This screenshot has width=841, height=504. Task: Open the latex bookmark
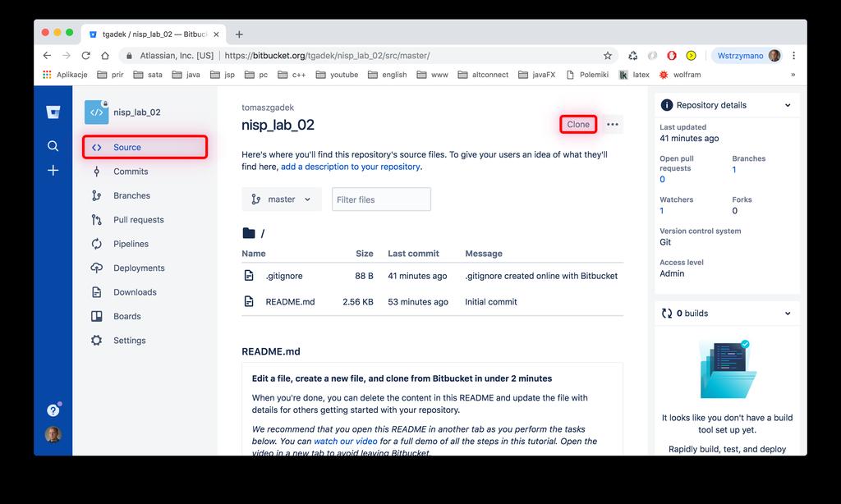point(634,75)
